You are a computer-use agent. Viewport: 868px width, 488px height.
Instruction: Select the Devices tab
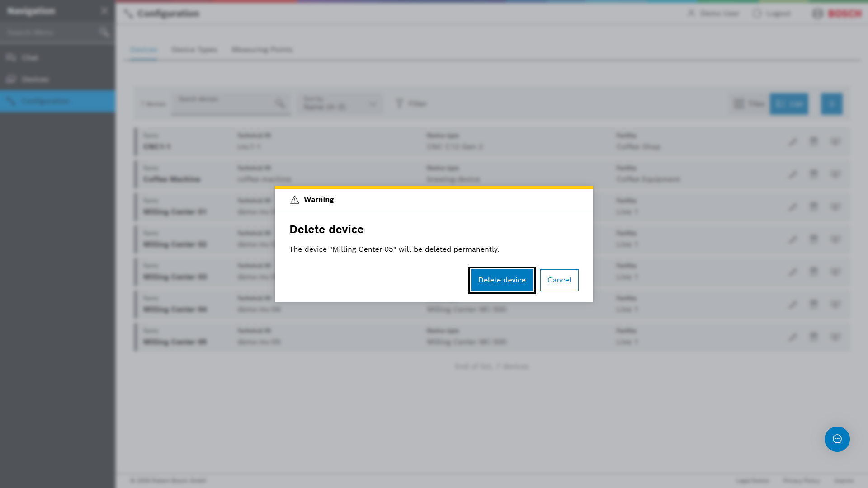point(144,50)
